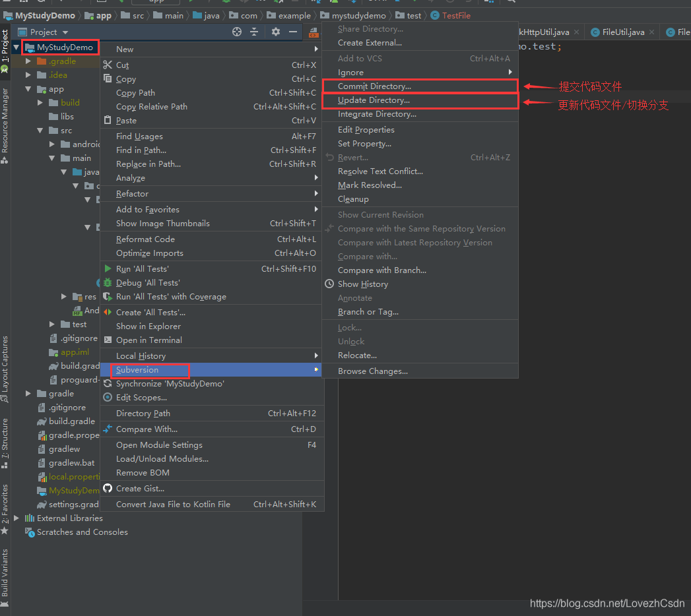Open the Project view dropdown
This screenshot has width=691, height=616.
pos(65,32)
